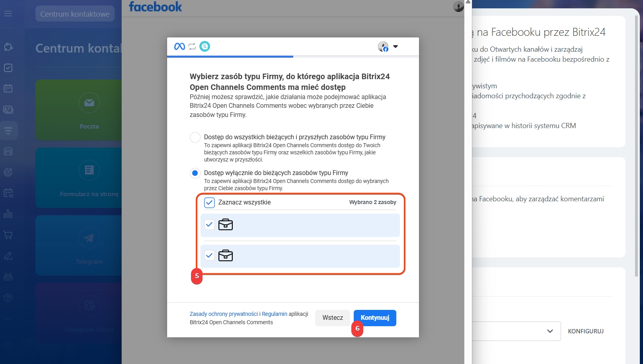Viewport: 643px width, 364px height.
Task: Open the Telegram channel tile
Action: pyautogui.click(x=78, y=245)
